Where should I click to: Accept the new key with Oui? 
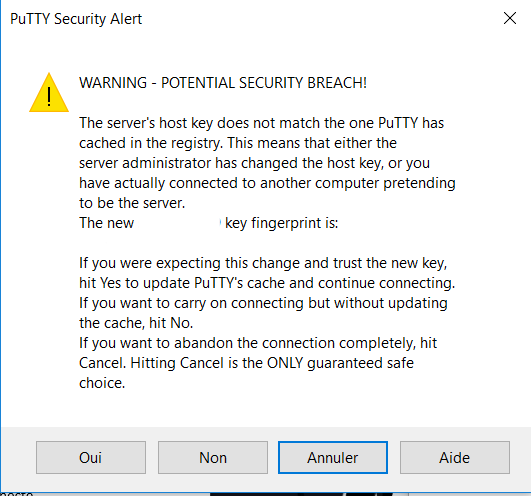(x=91, y=457)
